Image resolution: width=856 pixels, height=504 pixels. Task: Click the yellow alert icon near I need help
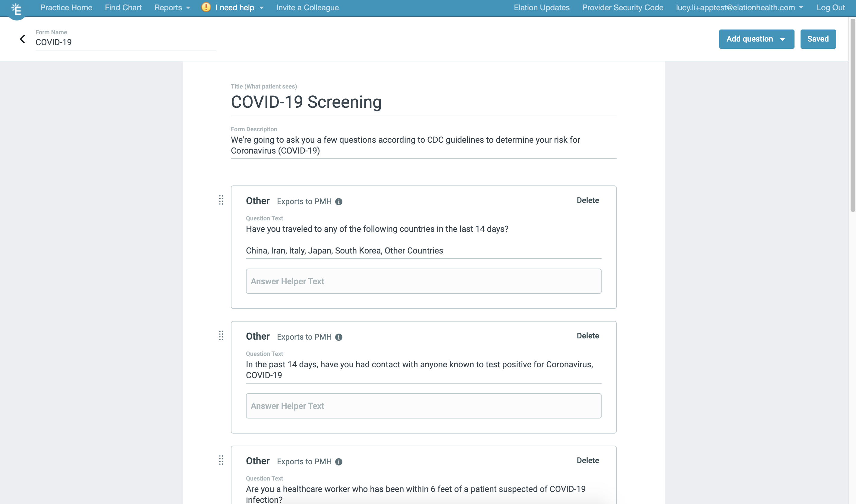click(x=206, y=7)
